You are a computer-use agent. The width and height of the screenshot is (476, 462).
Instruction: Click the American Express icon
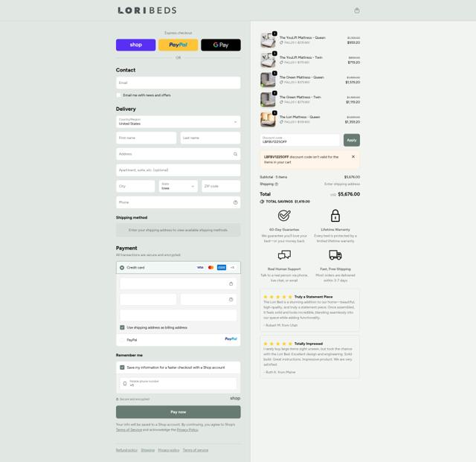(222, 268)
